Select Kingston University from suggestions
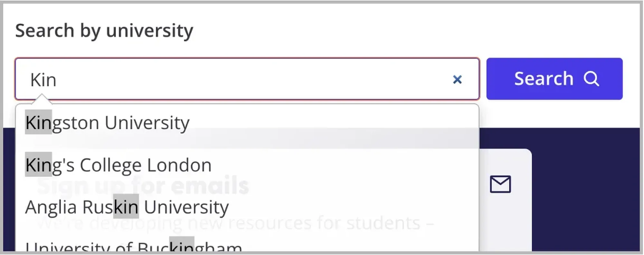 tap(107, 123)
